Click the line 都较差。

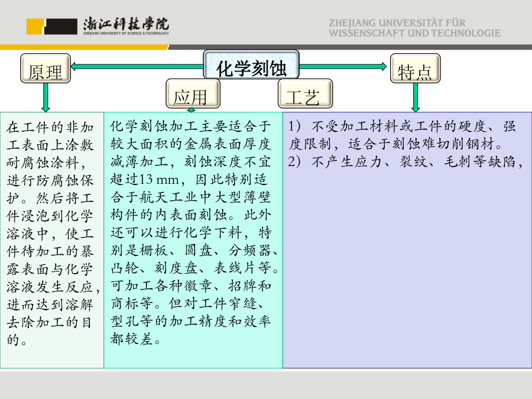[x=136, y=339]
